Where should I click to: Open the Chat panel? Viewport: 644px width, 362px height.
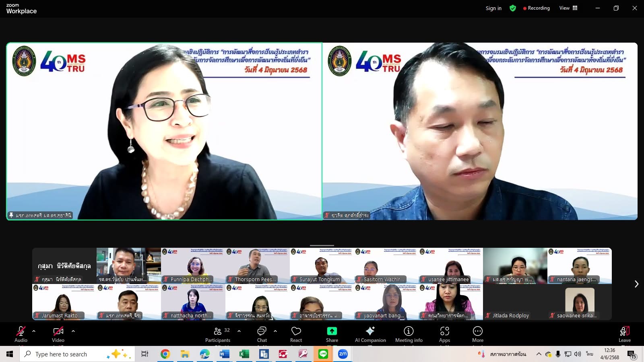[262, 334]
